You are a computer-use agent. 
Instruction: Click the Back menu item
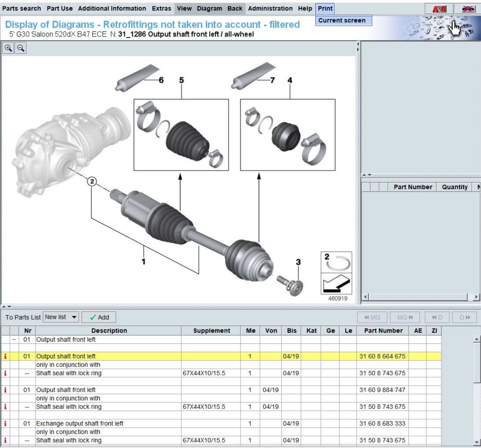(x=235, y=8)
